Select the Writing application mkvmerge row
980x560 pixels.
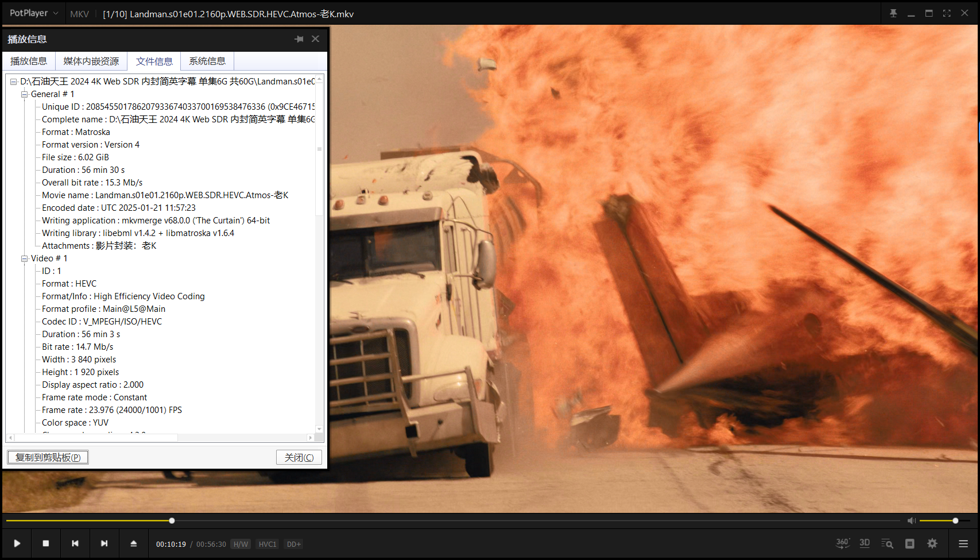coord(156,221)
